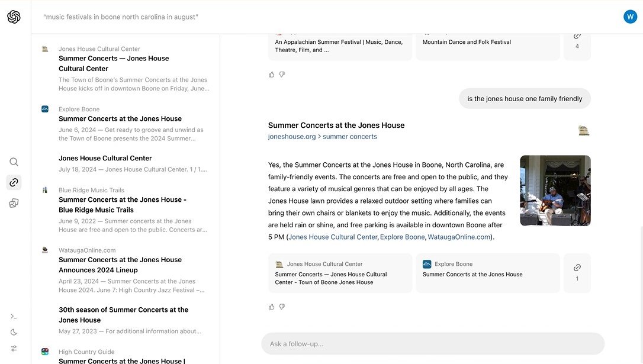Thumbs up the upper festival answer
This screenshot has width=643, height=364.
coord(272,75)
